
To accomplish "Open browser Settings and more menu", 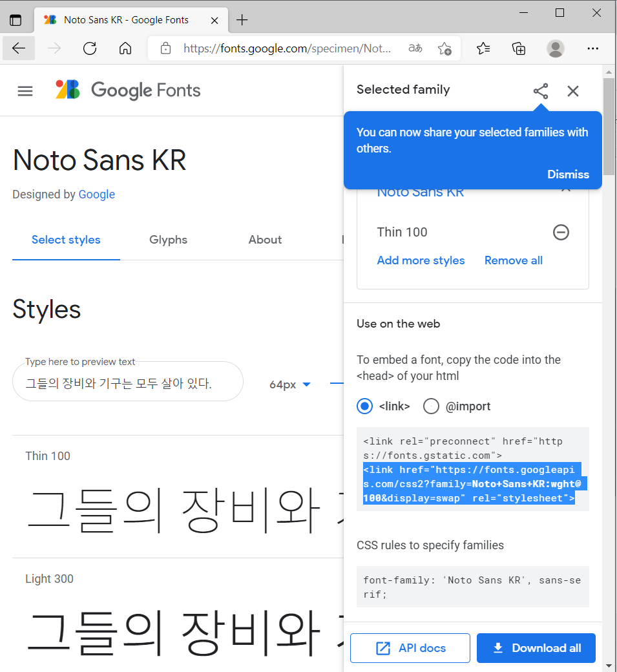I will point(593,48).
